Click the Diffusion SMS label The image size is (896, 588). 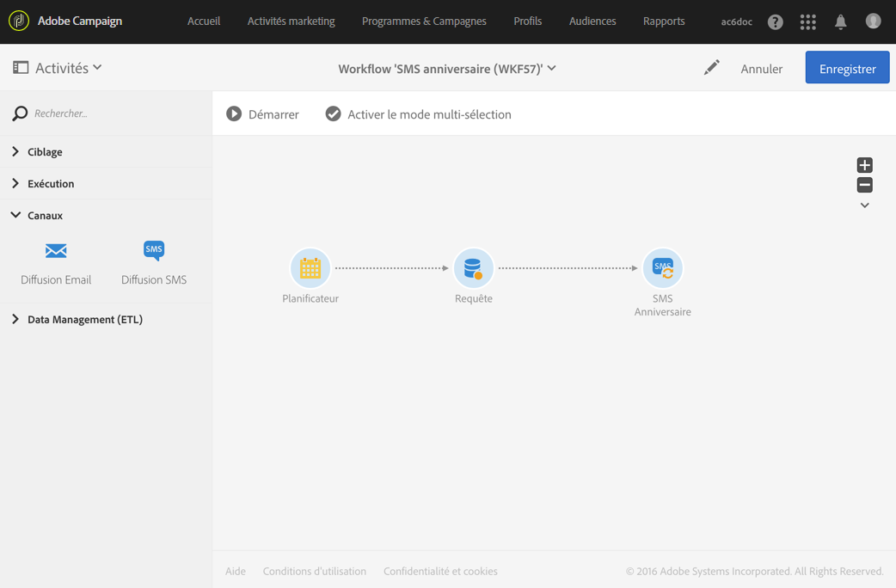[x=154, y=279]
